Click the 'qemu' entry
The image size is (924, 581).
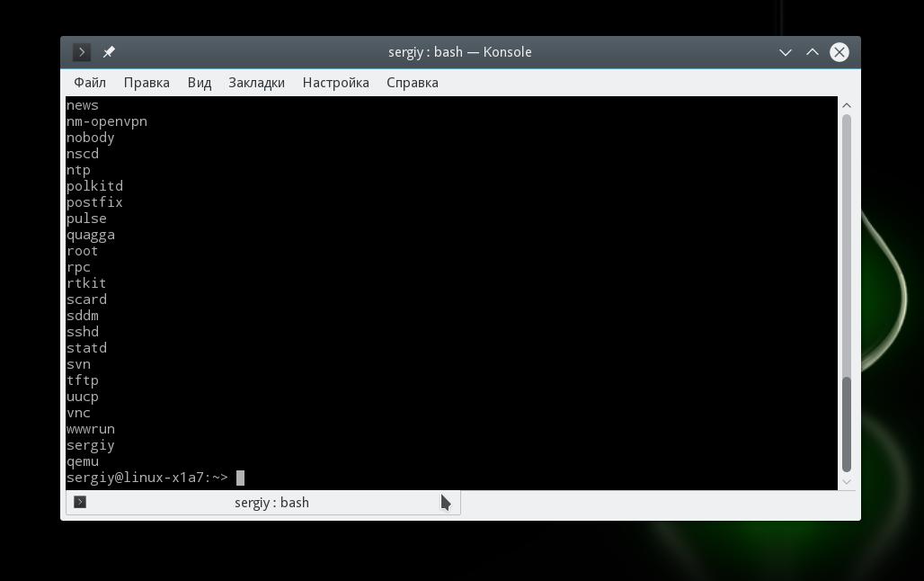(83, 462)
